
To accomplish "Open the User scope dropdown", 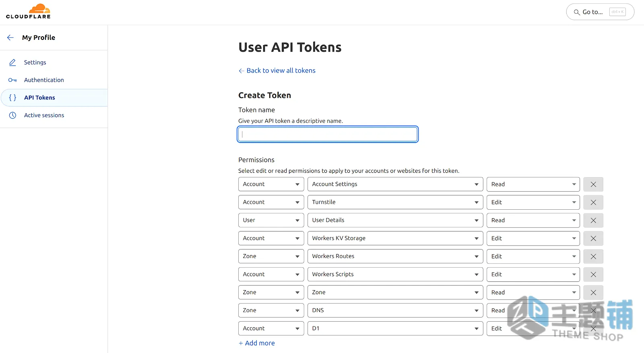I will [x=271, y=220].
